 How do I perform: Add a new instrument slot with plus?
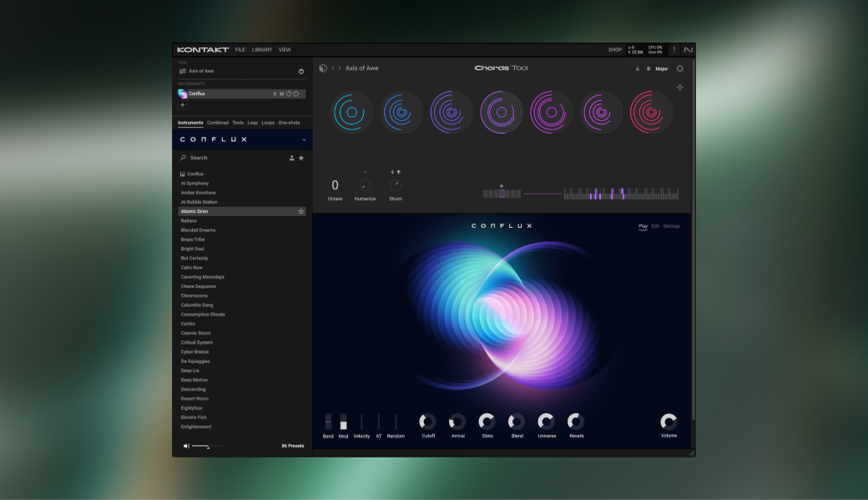[x=183, y=104]
